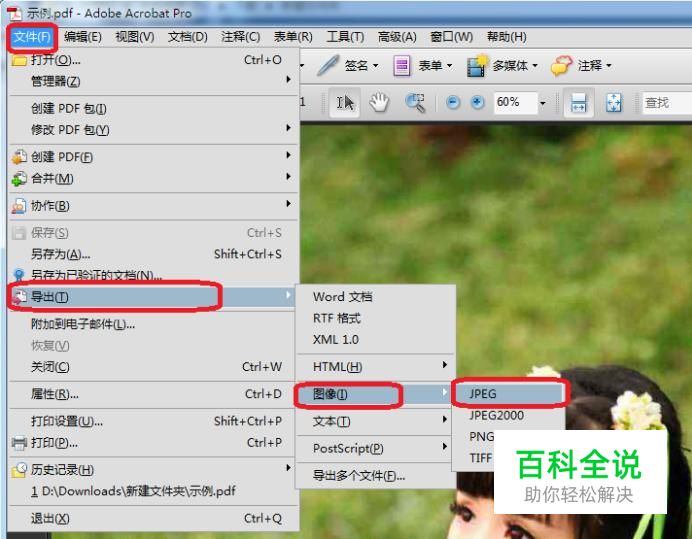Choose 关闭(C) menu item
This screenshot has width=692, height=539.
152,367
